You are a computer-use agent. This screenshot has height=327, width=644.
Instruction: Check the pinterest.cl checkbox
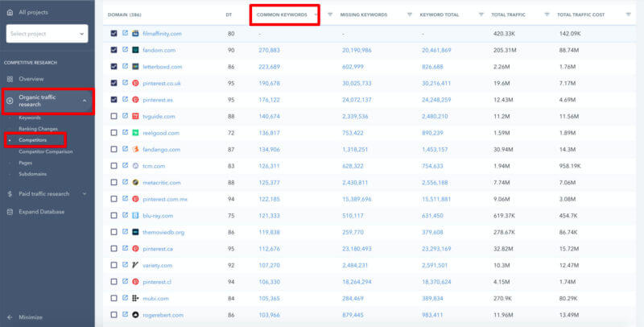coord(114,281)
